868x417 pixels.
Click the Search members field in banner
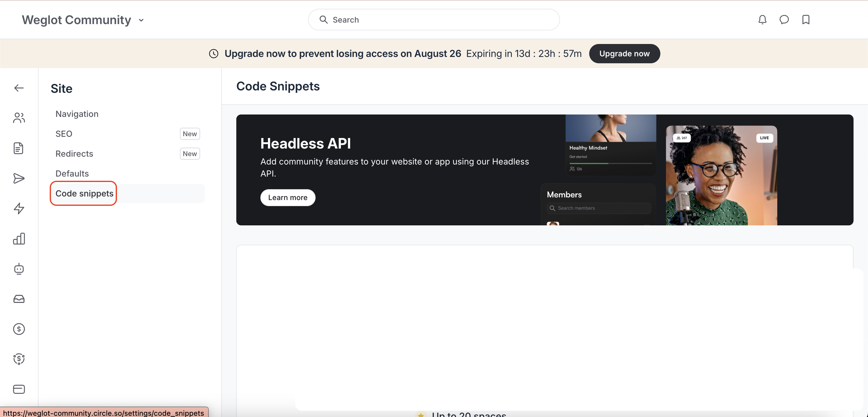(x=599, y=208)
